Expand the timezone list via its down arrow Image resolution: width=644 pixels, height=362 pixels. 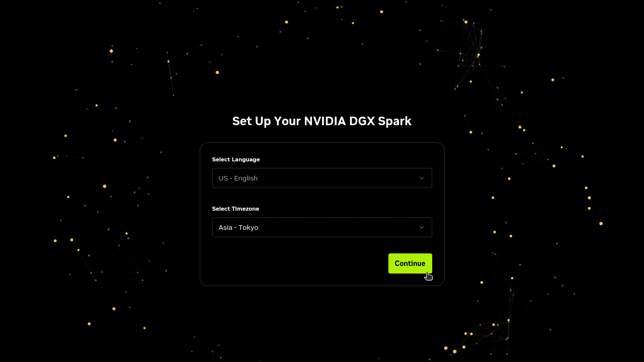tap(422, 227)
